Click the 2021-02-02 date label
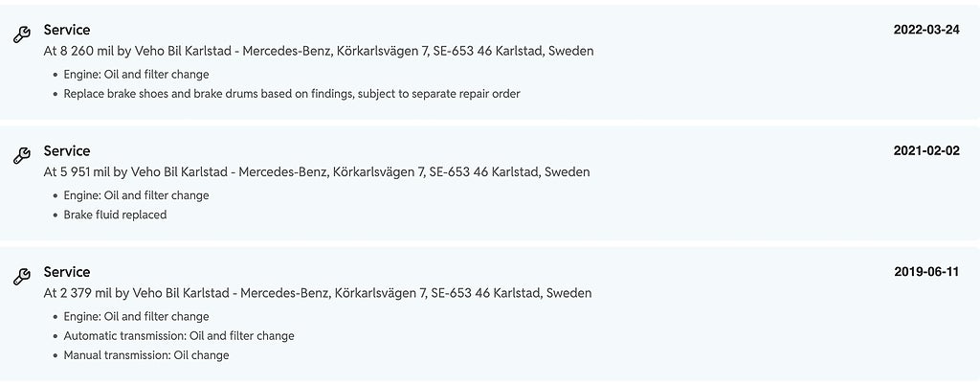The image size is (980, 385). point(926,150)
